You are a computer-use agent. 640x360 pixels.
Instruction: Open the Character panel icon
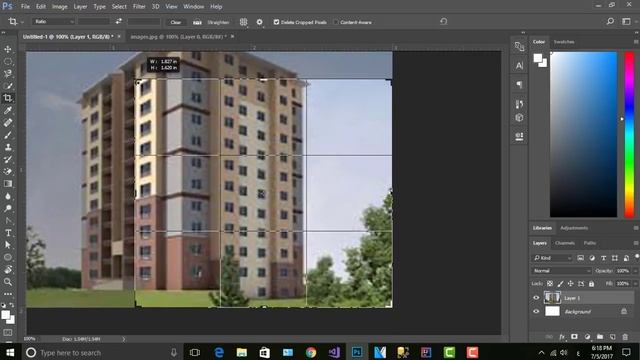[x=519, y=66]
